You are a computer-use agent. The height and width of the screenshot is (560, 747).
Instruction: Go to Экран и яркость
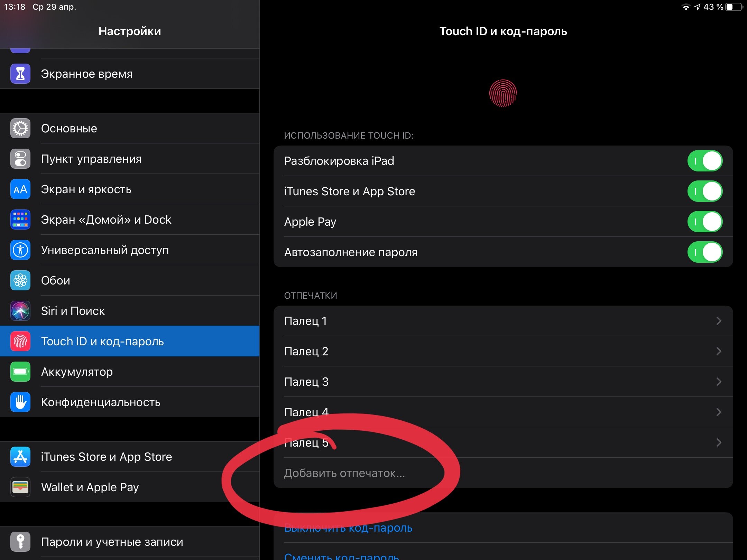(x=130, y=189)
